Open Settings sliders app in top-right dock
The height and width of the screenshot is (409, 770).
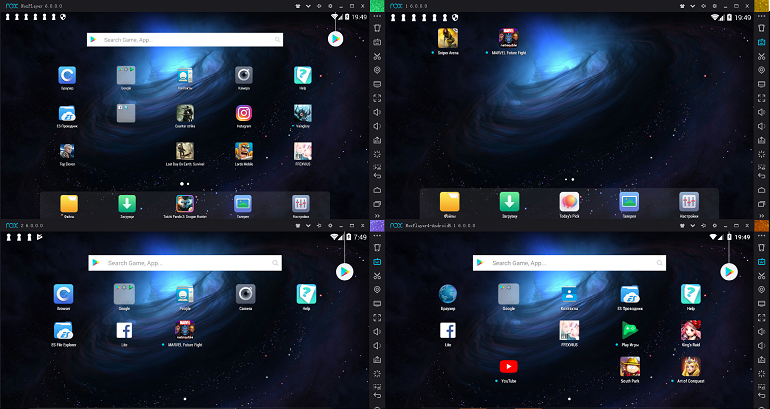click(x=689, y=202)
